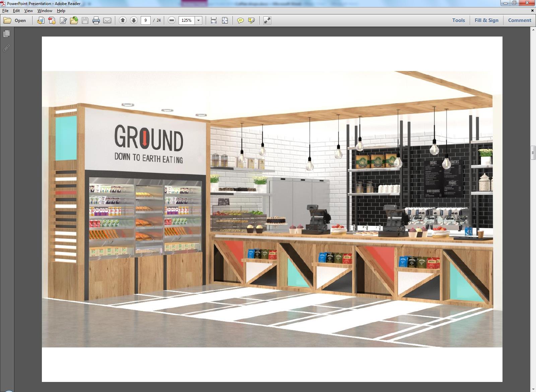Open the Edit menu

point(16,11)
